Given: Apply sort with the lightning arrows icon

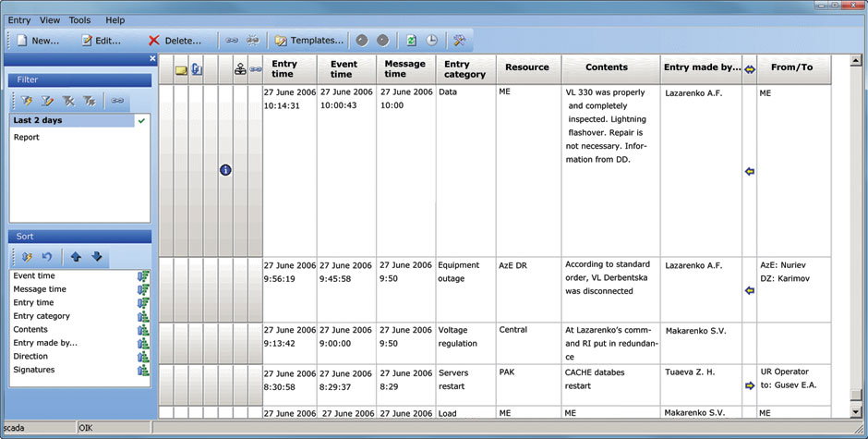Looking at the screenshot, I should pyautogui.click(x=27, y=257).
